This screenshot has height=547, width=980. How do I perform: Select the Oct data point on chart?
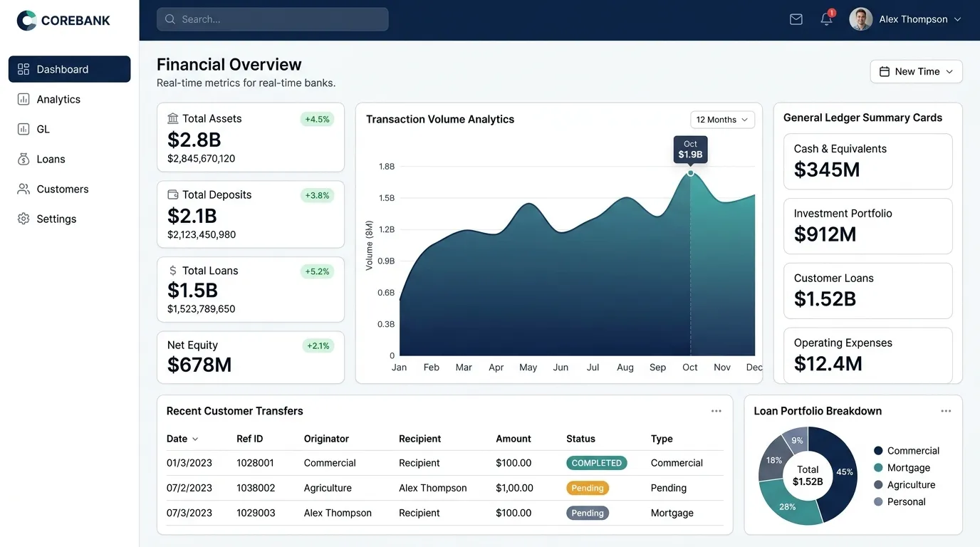(690, 173)
